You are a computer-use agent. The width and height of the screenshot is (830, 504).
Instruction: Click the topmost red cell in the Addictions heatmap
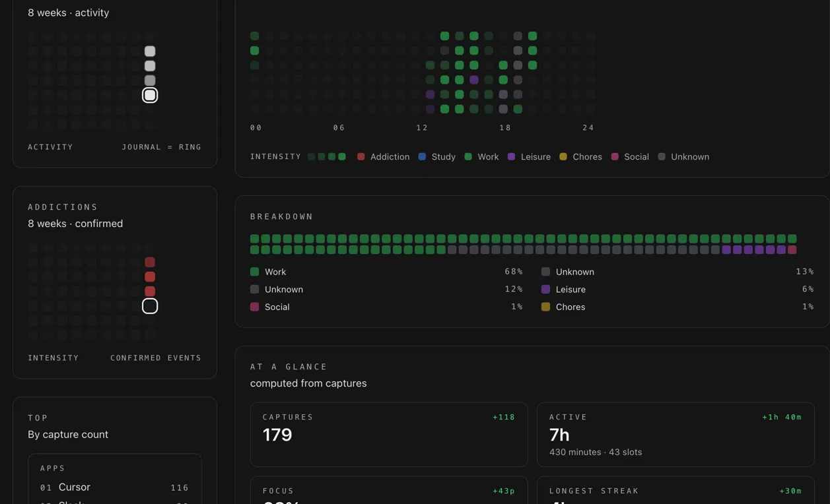click(150, 263)
